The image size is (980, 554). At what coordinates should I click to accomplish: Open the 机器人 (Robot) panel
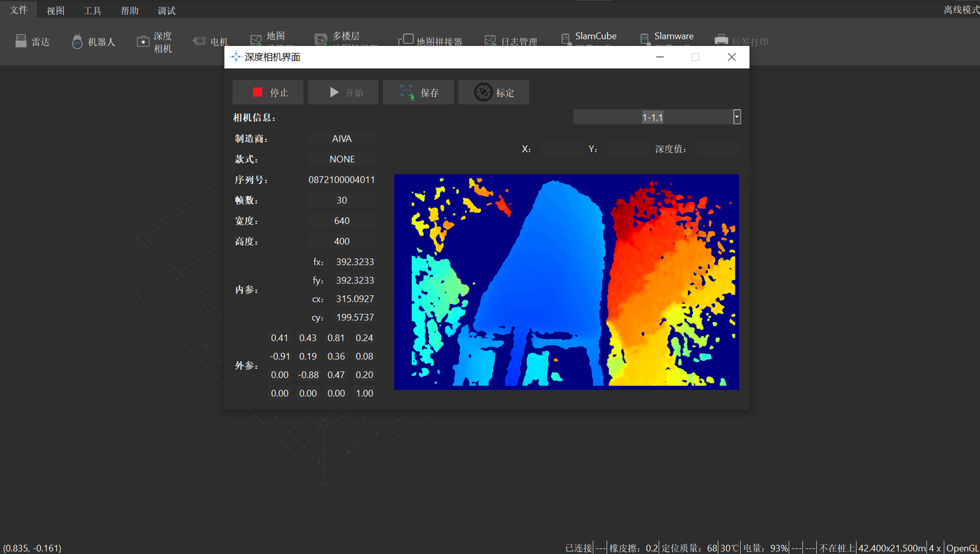[x=93, y=41]
